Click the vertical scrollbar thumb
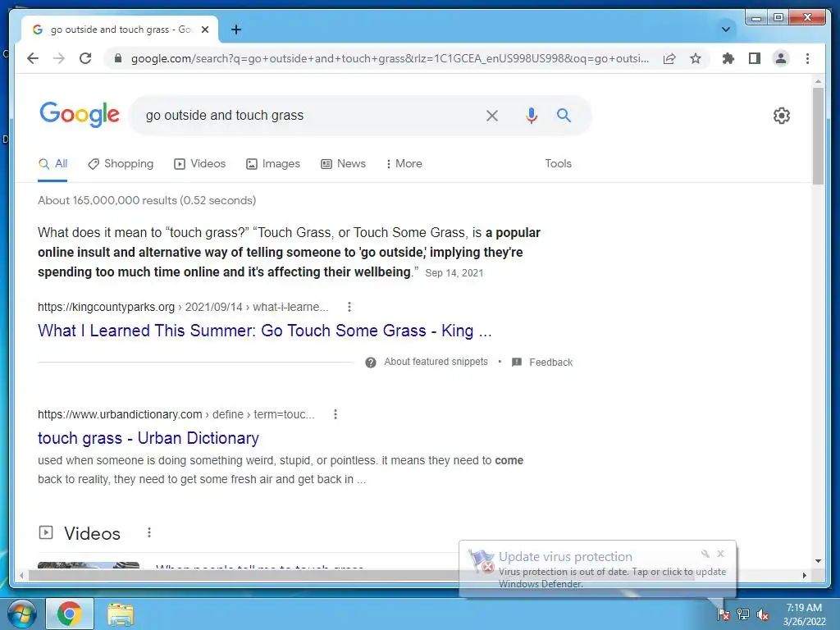The image size is (840, 630). [818, 136]
